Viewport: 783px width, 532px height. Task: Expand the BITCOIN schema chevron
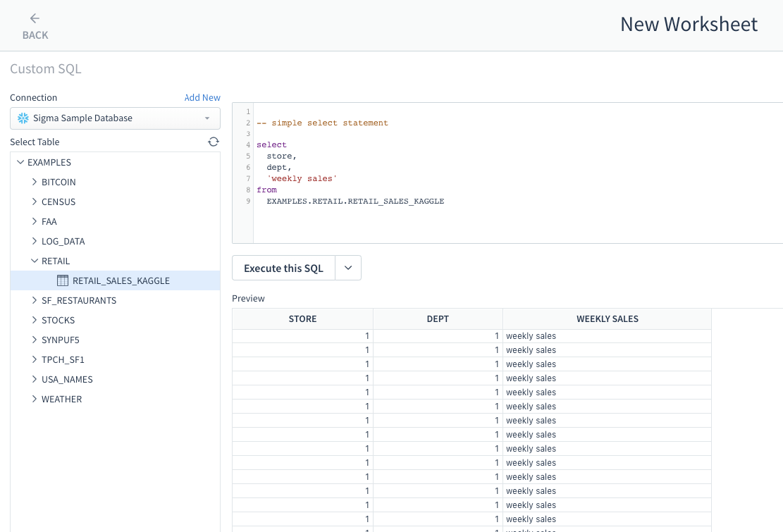coord(34,182)
